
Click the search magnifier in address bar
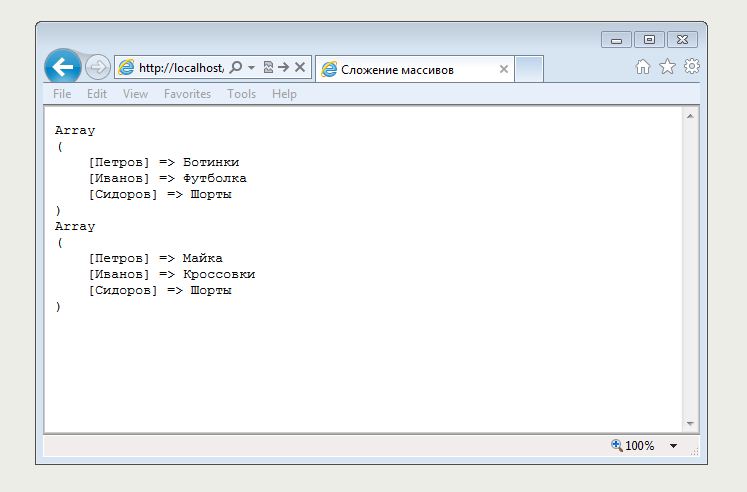point(236,67)
